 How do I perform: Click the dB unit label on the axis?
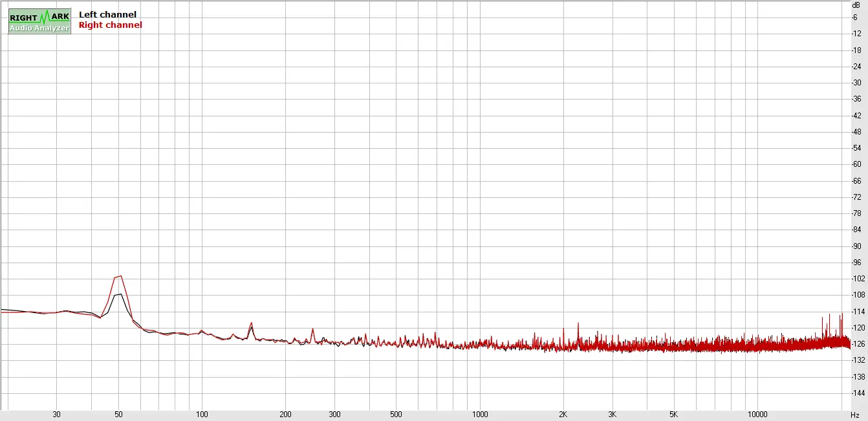(856, 5)
